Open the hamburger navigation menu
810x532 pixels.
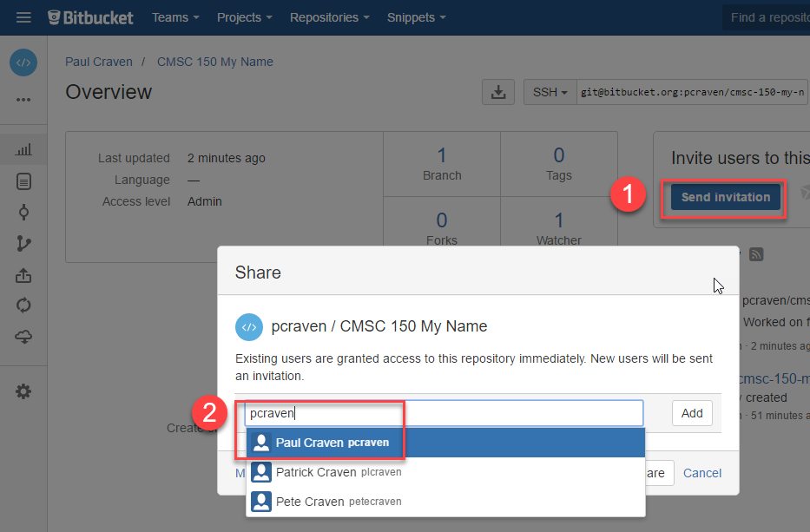click(x=23, y=17)
